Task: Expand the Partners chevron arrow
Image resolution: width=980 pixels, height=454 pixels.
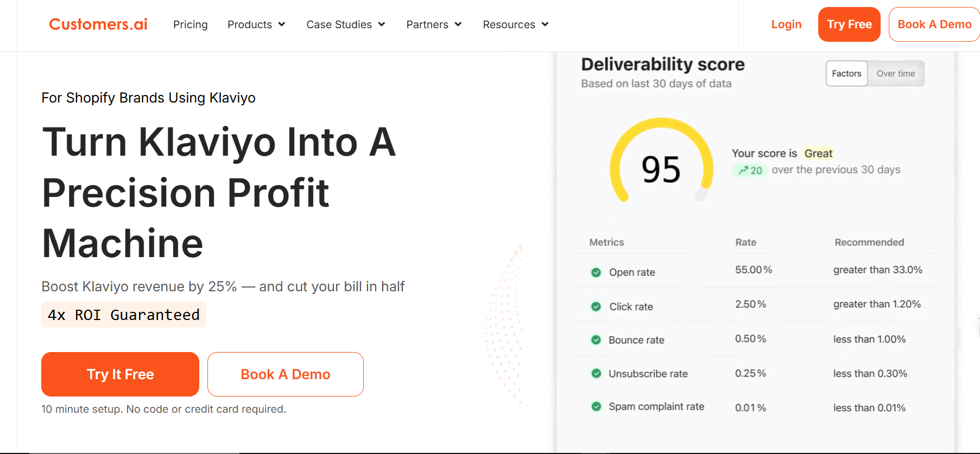Action: coord(458,24)
